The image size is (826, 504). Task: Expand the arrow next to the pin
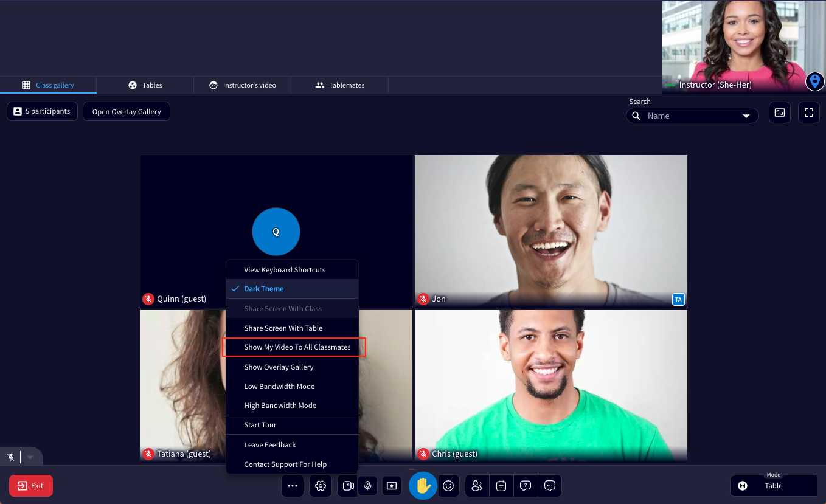(x=30, y=457)
